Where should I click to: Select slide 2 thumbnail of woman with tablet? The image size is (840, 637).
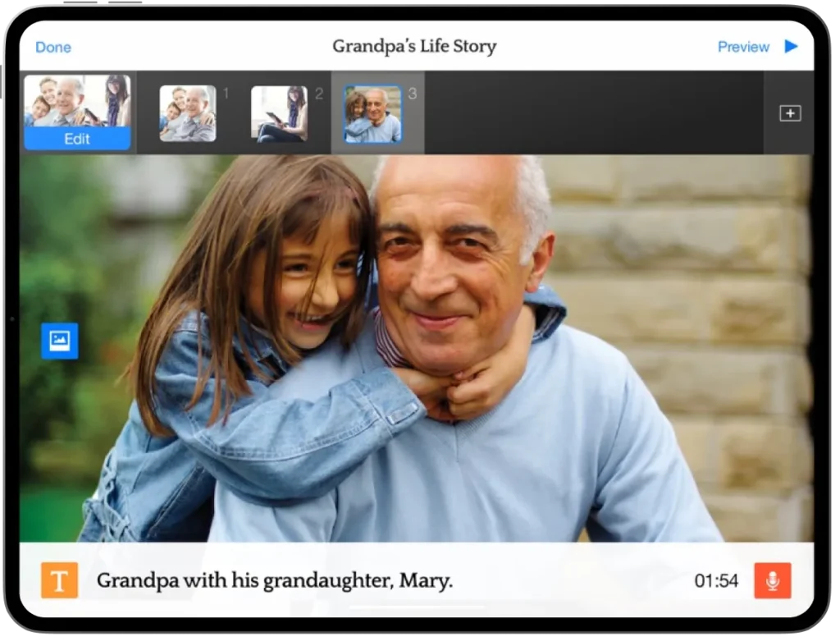click(x=279, y=113)
